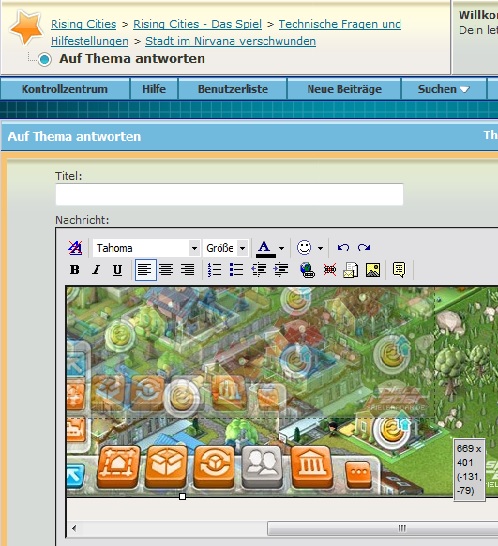
Task: Open Benutzerliste in navigation bar
Action: [x=233, y=89]
